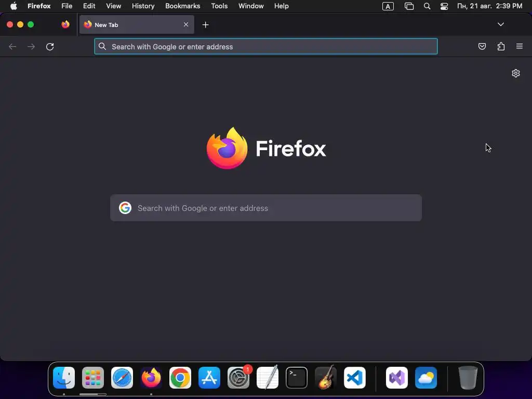532x399 pixels.
Task: Open the Firefox menu in menu bar
Action: (39, 6)
